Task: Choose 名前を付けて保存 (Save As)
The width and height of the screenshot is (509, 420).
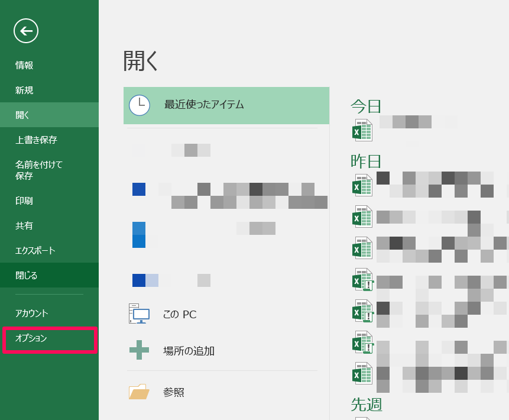Action: pyautogui.click(x=39, y=170)
